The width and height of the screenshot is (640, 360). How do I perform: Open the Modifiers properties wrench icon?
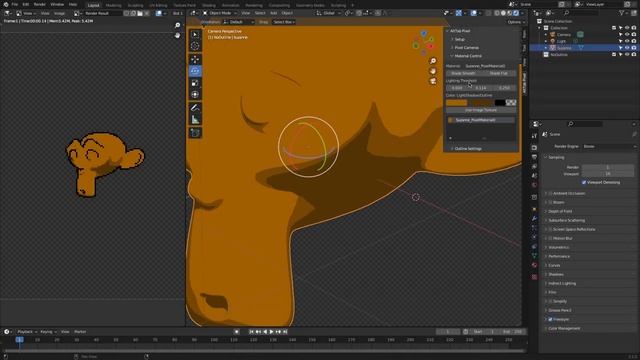pyautogui.click(x=534, y=219)
